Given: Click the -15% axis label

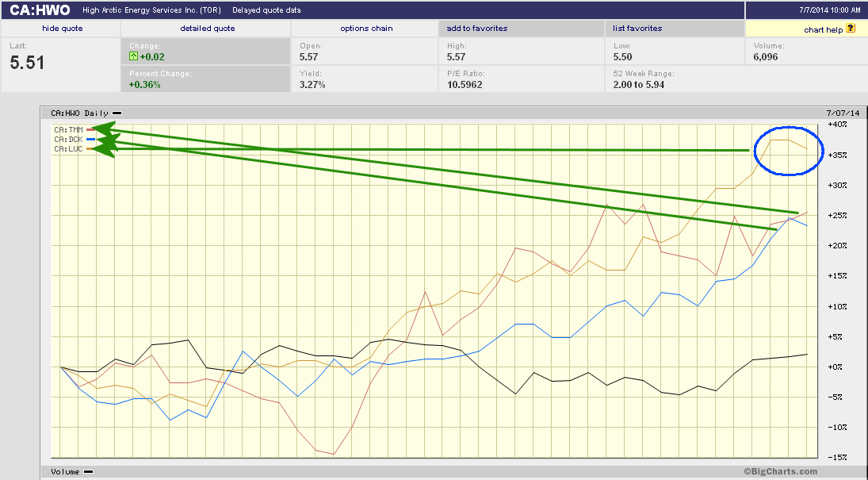Looking at the screenshot, I should coord(837,457).
